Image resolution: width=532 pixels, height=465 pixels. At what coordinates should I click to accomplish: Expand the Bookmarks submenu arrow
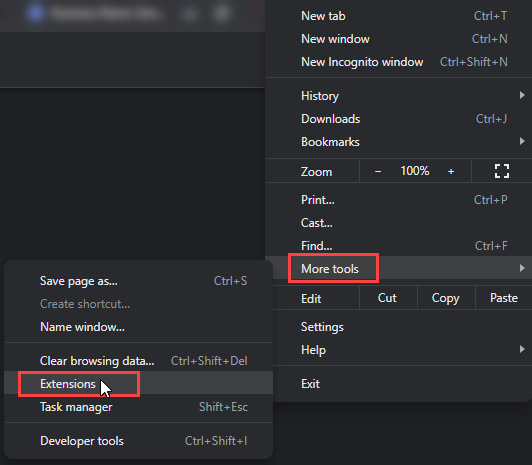pos(522,141)
